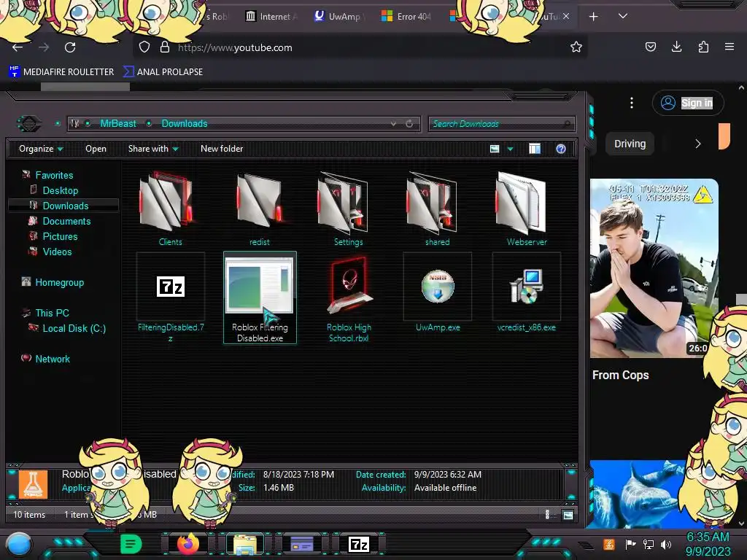Open MEDIAFIRE ROULETTER bookmark
The image size is (747, 560).
point(61,72)
